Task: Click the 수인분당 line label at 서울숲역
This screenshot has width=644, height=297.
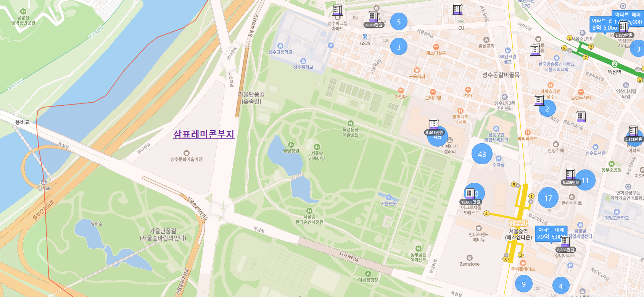Action: point(518,223)
